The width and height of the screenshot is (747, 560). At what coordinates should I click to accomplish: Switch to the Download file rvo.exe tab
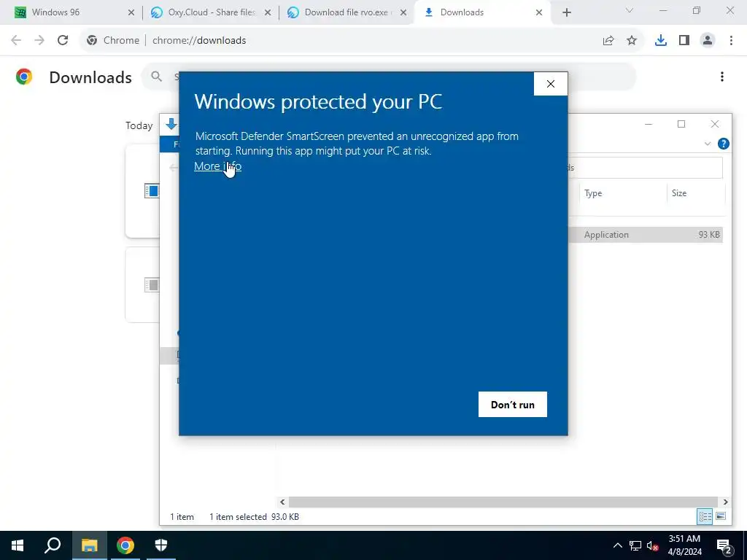[x=347, y=12]
